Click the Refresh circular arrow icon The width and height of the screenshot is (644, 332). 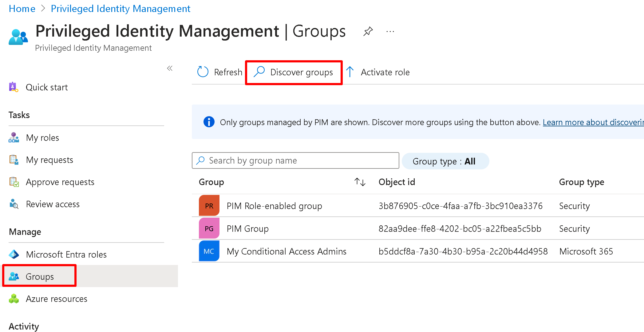point(203,72)
